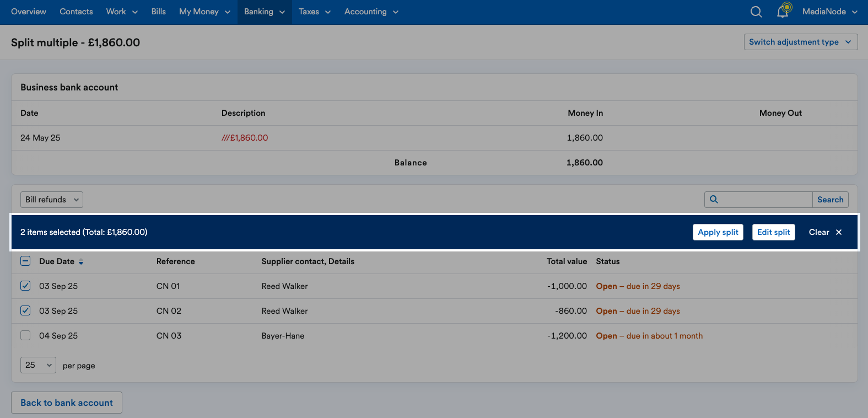Open the notifications bell
868x418 pixels.
(784, 10)
